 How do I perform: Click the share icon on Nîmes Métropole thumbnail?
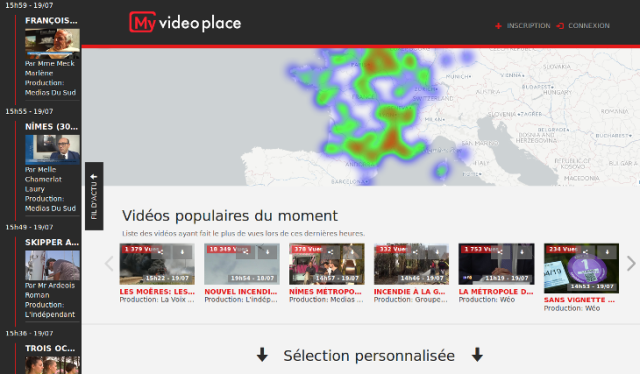(x=331, y=252)
